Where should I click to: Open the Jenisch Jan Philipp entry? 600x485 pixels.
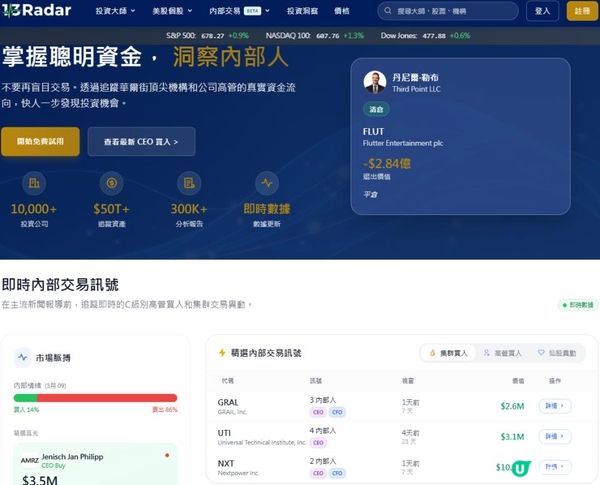coord(72,457)
